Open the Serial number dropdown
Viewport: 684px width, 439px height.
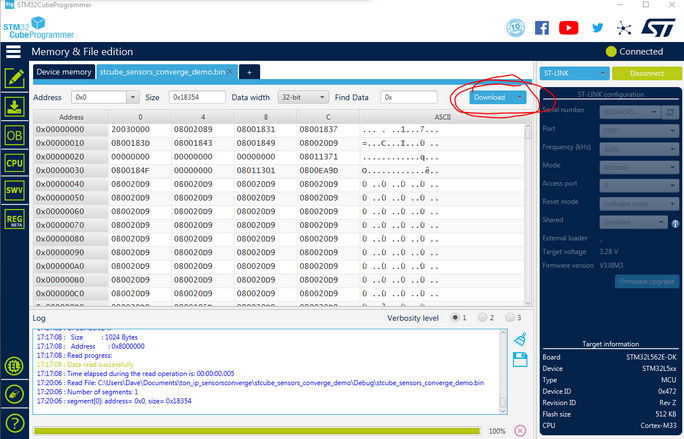point(630,112)
